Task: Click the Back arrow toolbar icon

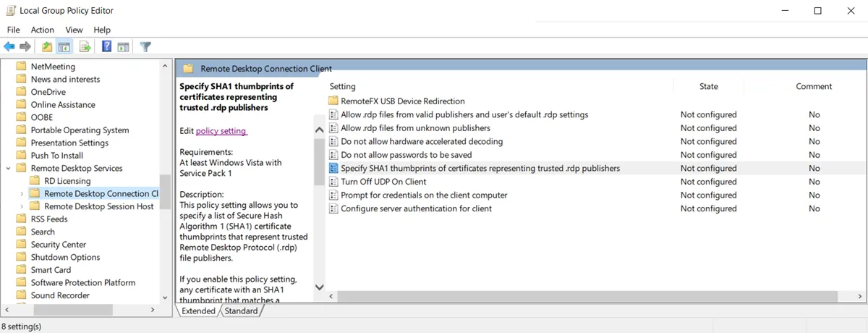Action: [9, 47]
